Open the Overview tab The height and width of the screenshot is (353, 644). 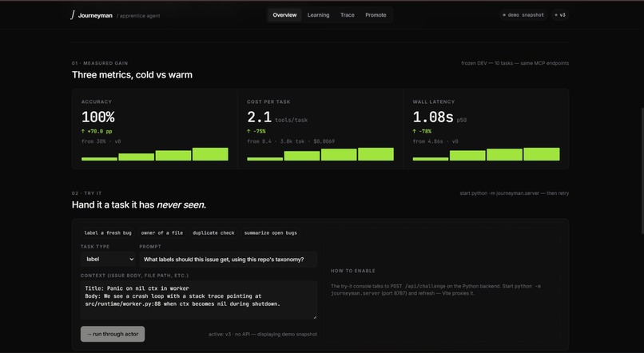click(x=284, y=15)
